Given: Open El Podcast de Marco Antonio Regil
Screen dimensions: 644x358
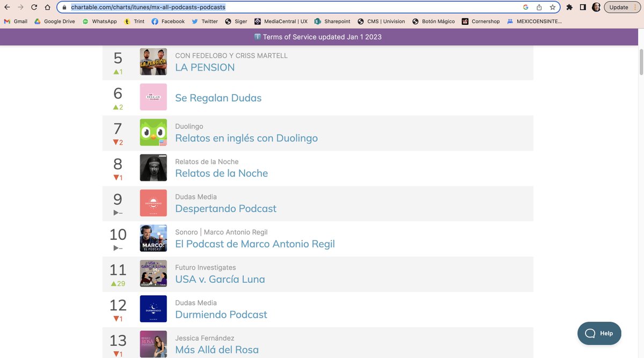Looking at the screenshot, I should 255,244.
